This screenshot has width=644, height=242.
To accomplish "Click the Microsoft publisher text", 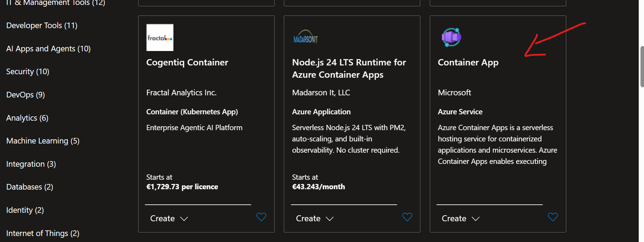I will coord(454,93).
